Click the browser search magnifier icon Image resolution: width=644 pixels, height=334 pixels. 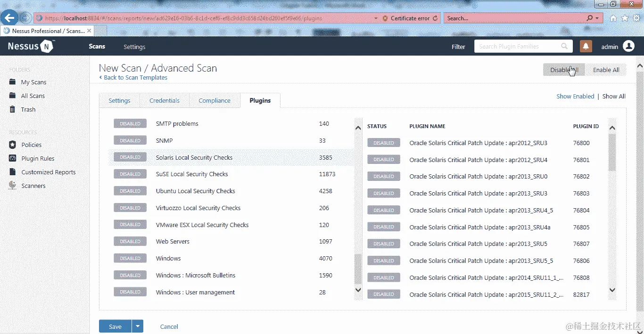click(590, 18)
